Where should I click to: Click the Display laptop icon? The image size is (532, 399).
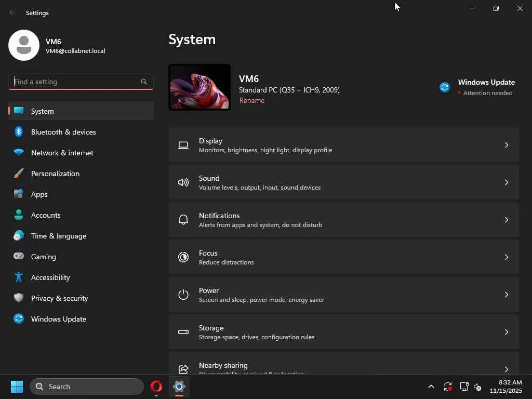(x=183, y=145)
